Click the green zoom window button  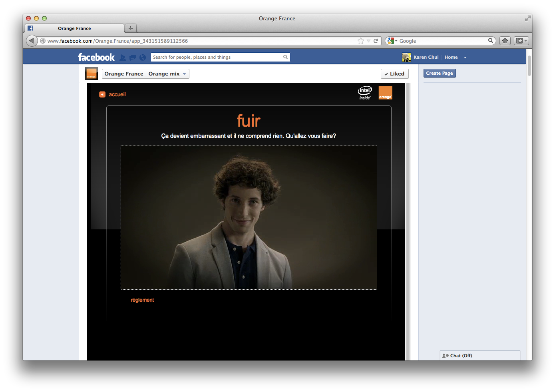tap(44, 18)
